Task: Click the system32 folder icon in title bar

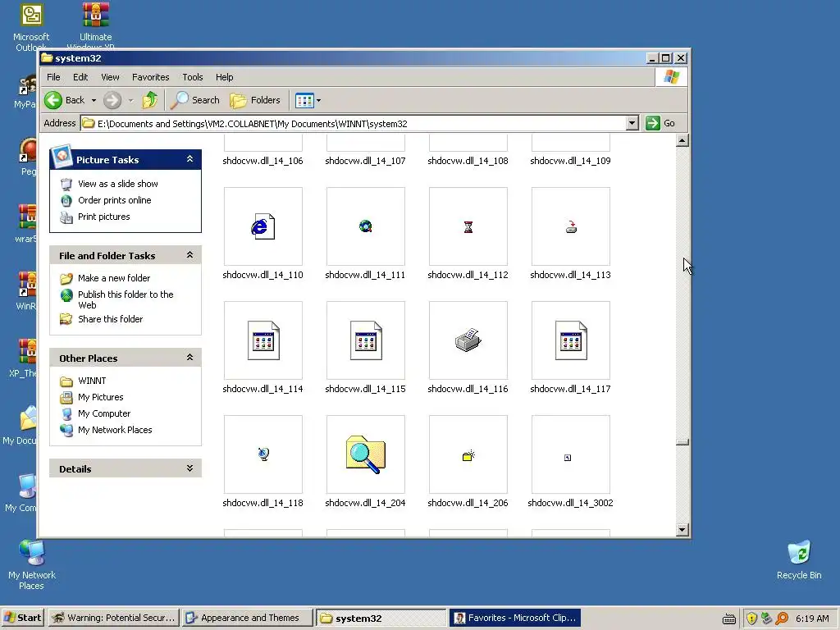Action: click(47, 58)
